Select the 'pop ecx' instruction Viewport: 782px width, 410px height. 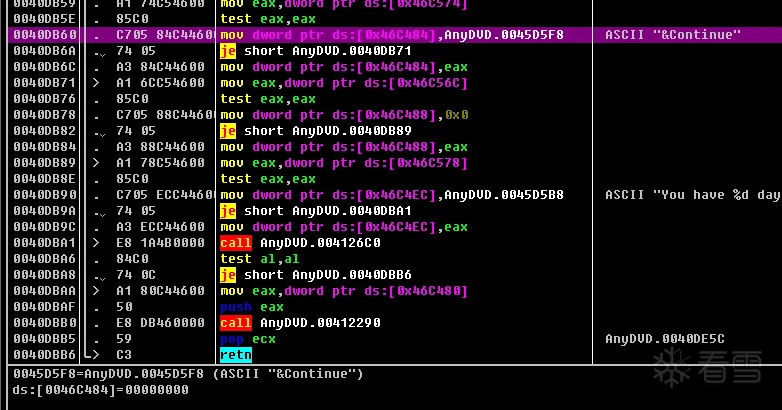(248, 339)
